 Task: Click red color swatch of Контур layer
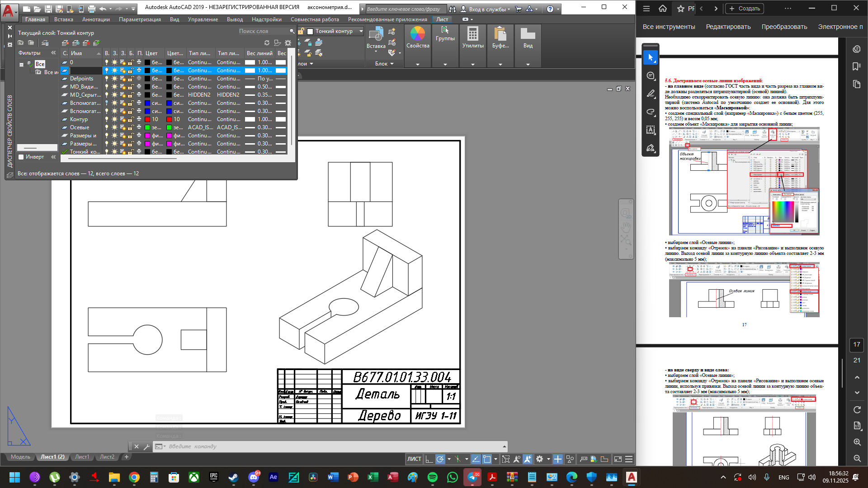(147, 119)
